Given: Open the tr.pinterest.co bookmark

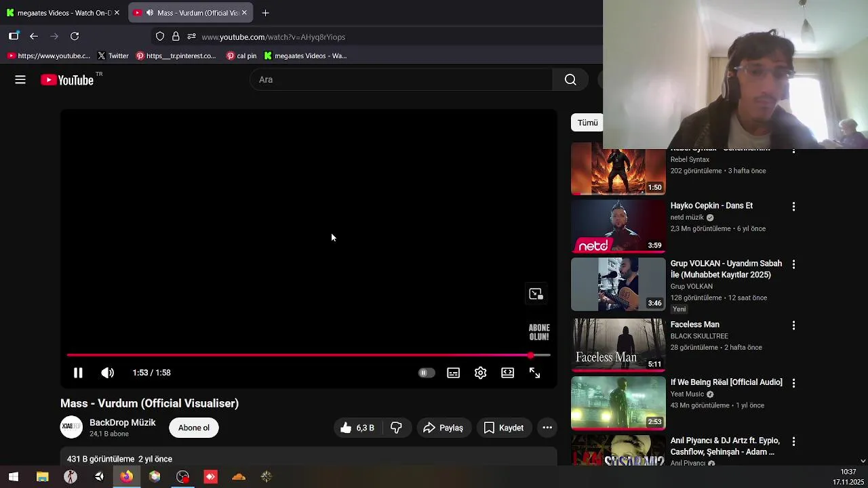Looking at the screenshot, I should point(176,56).
